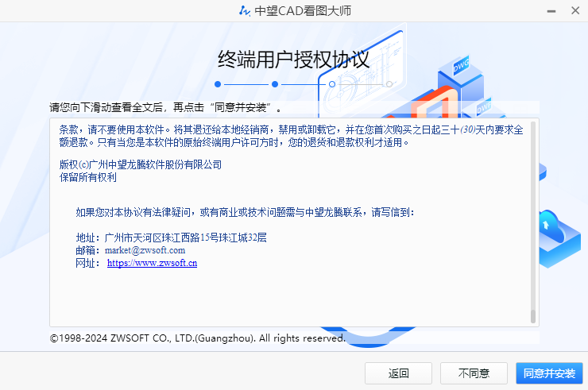Screen dimensions: 588x390
Task: Go back with the 返回 button
Action: pos(398,373)
